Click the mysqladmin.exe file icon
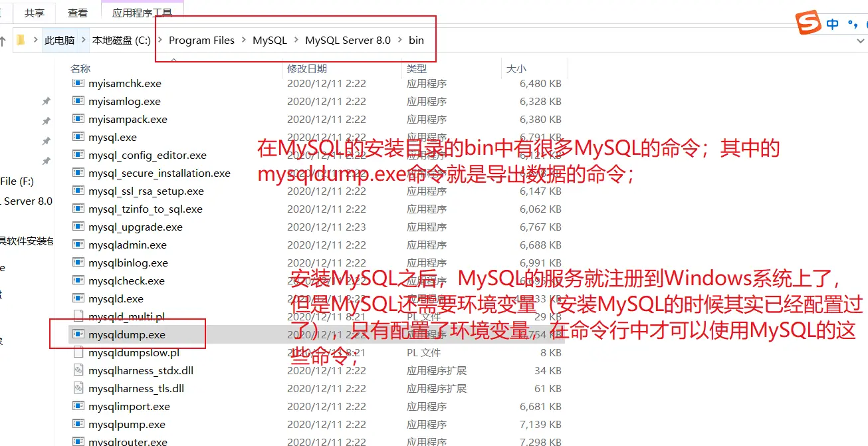Screen dimensions: 868x446 click(x=78, y=245)
